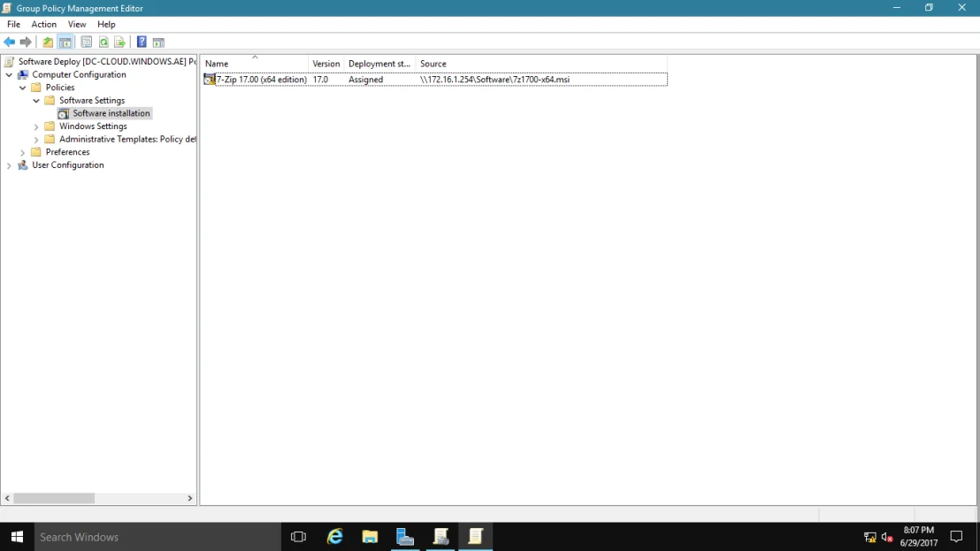Click the Refresh toolbar icon
The height and width of the screenshot is (551, 980).
103,42
